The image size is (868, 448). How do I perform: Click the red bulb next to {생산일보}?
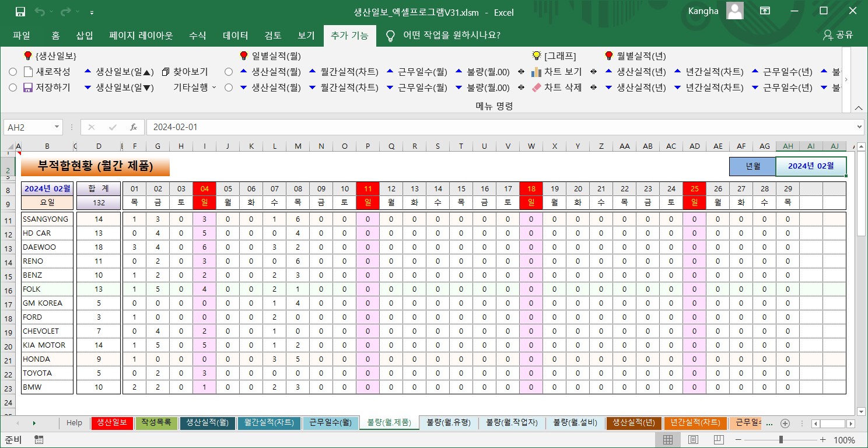pyautogui.click(x=27, y=56)
